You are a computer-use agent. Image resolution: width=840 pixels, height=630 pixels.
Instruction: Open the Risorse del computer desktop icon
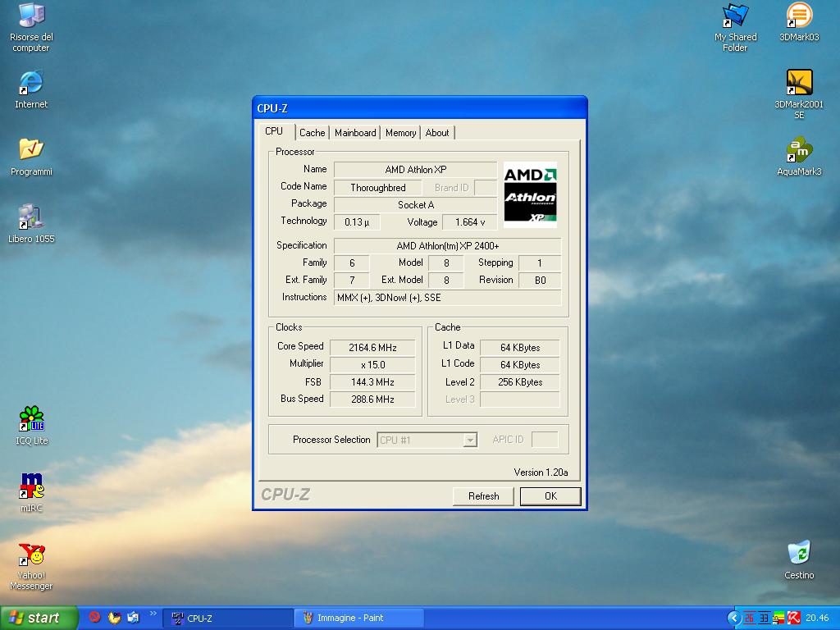tap(31, 27)
